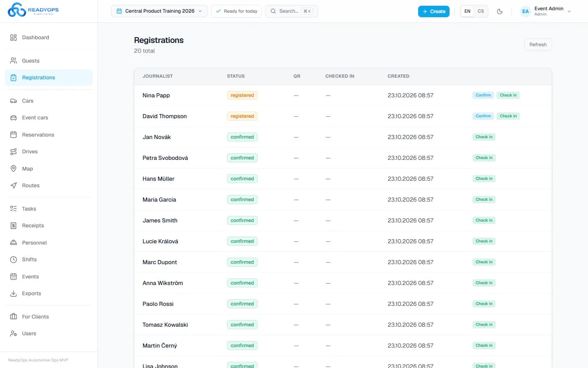This screenshot has height=368, width=588.
Task: Check in Jan Novák
Action: (484, 137)
